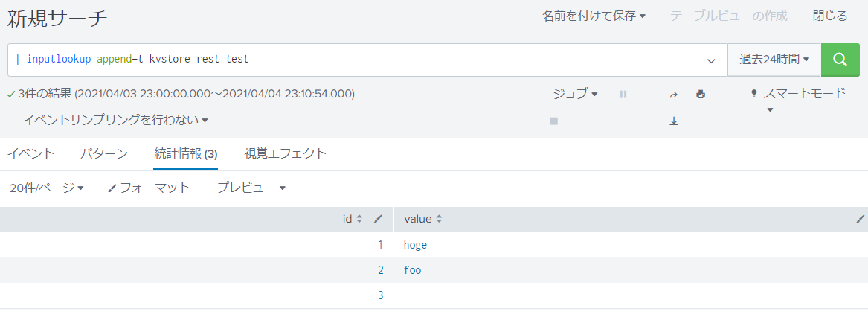
Task: Click id cell 3
Action: 380,295
